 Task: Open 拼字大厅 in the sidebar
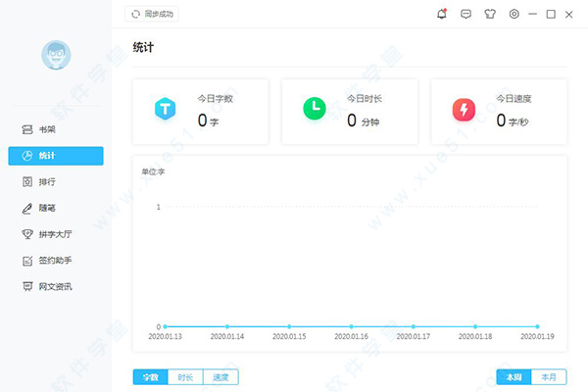pos(56,234)
